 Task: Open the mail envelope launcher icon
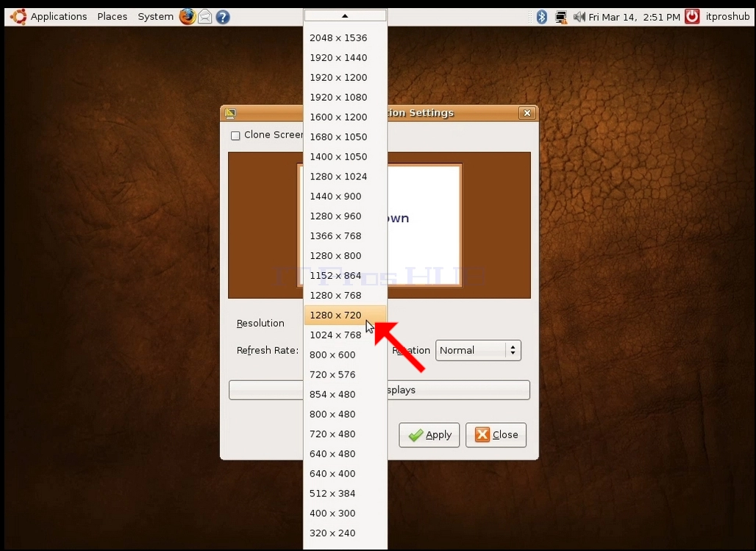[205, 17]
